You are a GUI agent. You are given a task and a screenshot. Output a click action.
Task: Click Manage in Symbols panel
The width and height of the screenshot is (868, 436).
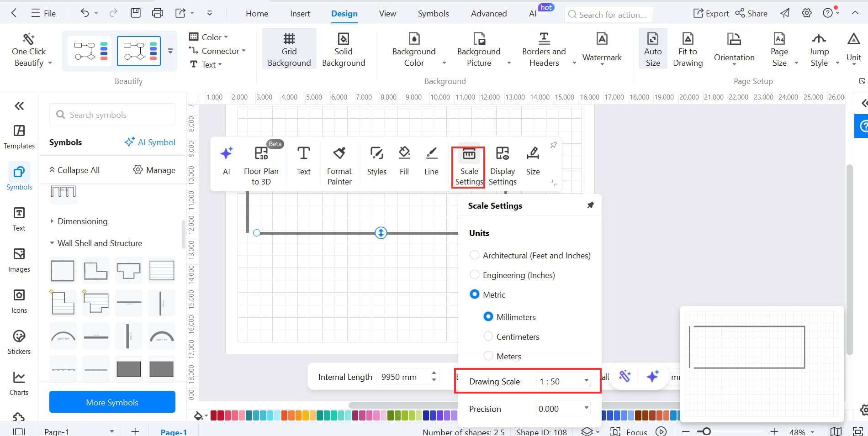tap(154, 170)
